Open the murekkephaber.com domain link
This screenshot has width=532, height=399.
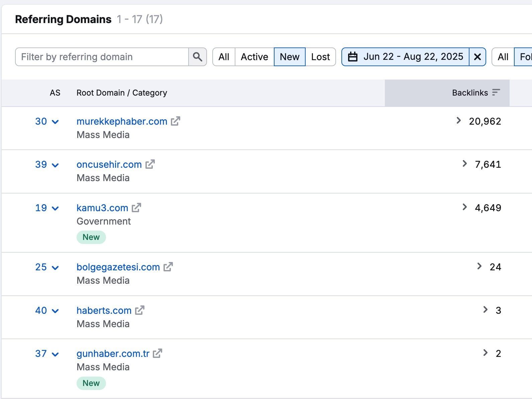tap(122, 121)
